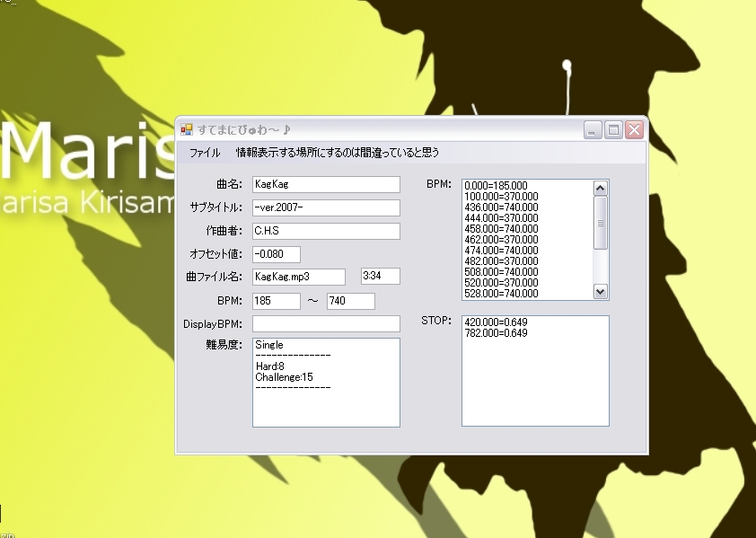Select BPM entry 482.000=370.000
This screenshot has height=538, width=756.
501,261
